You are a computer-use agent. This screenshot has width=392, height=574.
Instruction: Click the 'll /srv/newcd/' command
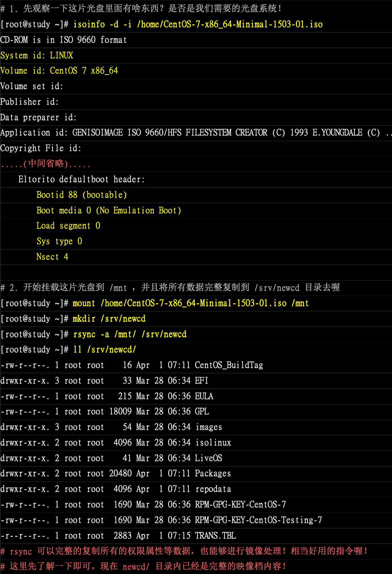point(104,350)
